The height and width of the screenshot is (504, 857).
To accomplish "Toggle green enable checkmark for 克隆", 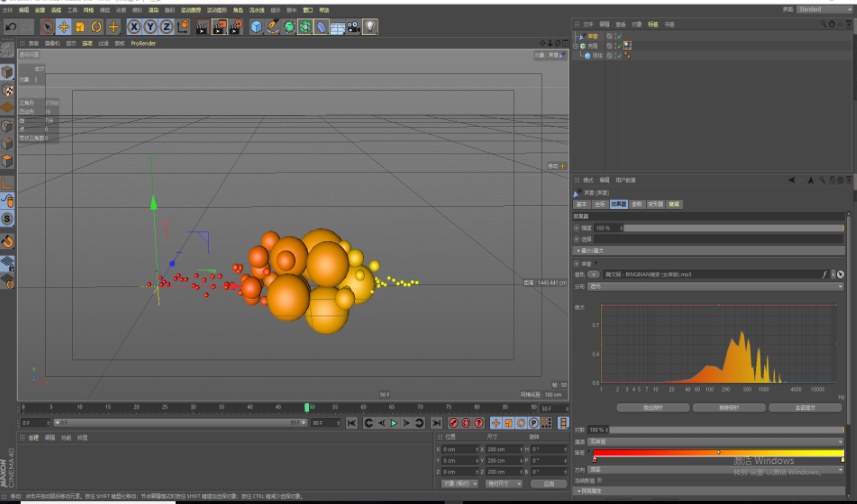I will coord(619,46).
